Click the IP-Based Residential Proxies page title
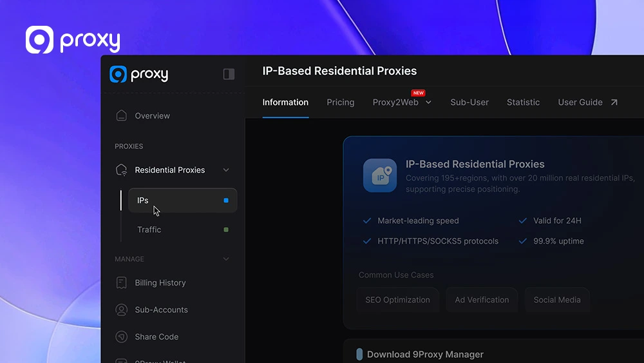 (339, 71)
